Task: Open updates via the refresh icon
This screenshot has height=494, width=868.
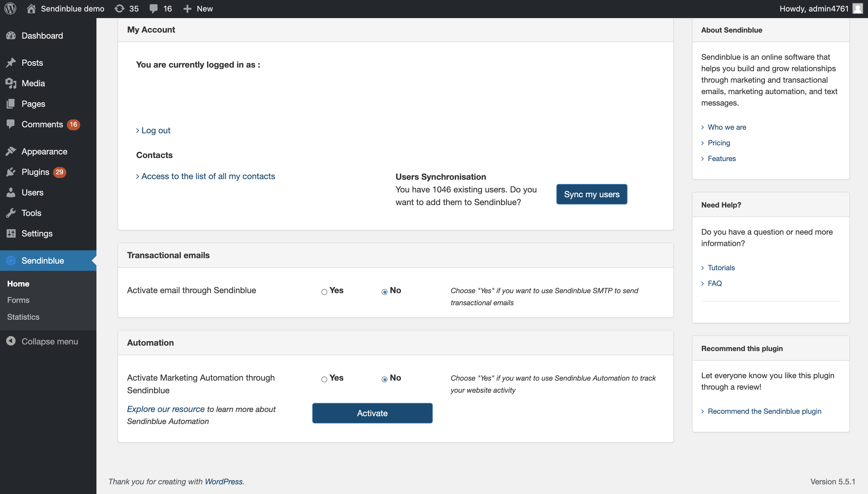Action: pos(119,8)
